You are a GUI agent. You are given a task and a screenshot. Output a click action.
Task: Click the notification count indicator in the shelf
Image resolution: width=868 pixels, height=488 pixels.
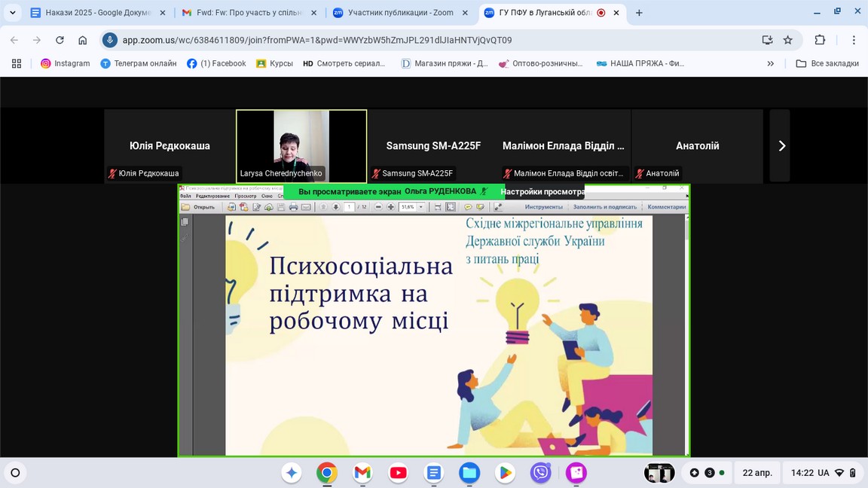(x=710, y=473)
